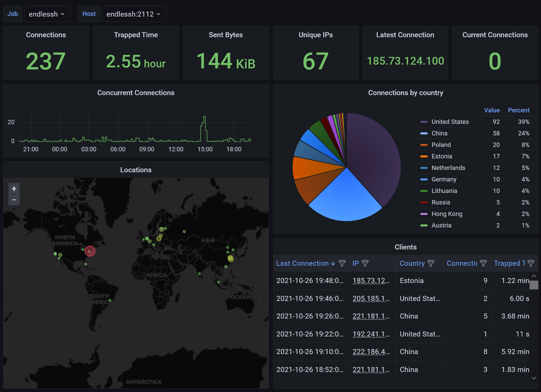This screenshot has height=392, width=541.
Task: Click the Clients table scroll down arrow
Action: click(x=534, y=378)
